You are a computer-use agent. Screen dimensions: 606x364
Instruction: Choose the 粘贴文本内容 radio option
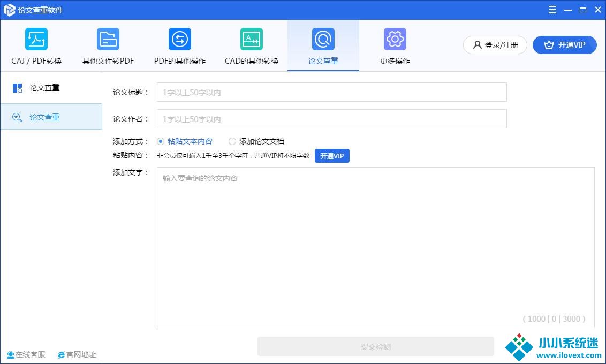click(161, 141)
